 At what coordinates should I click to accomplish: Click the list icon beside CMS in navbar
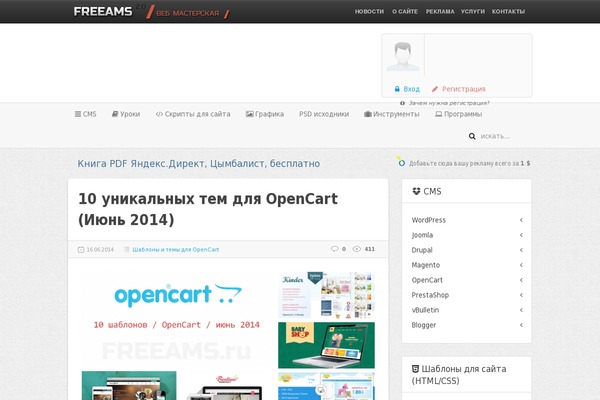[x=78, y=114]
